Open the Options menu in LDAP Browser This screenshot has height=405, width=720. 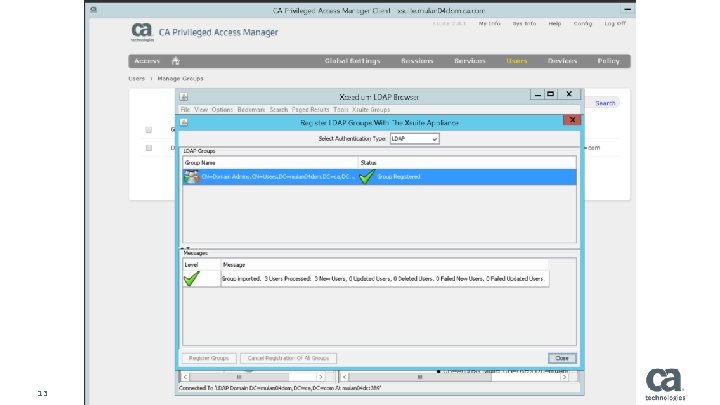tap(222, 110)
